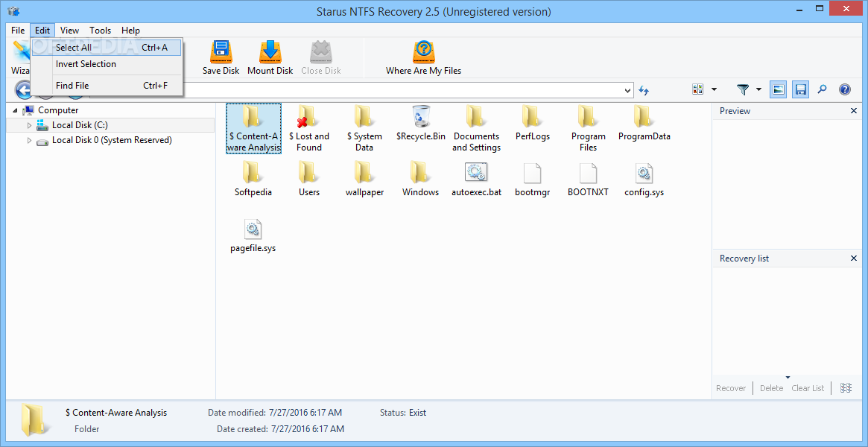Select the $Recycle.Bin icon
The height and width of the screenshot is (447, 868).
point(421,124)
